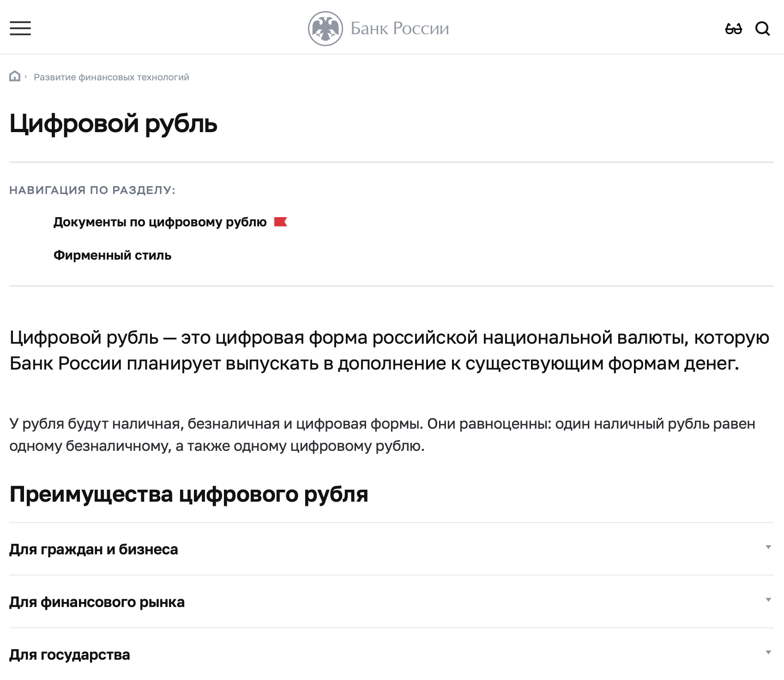The image size is (784, 680).
Task: Expand the 'Для граждан и бизнеса' section
Action: coord(93,549)
